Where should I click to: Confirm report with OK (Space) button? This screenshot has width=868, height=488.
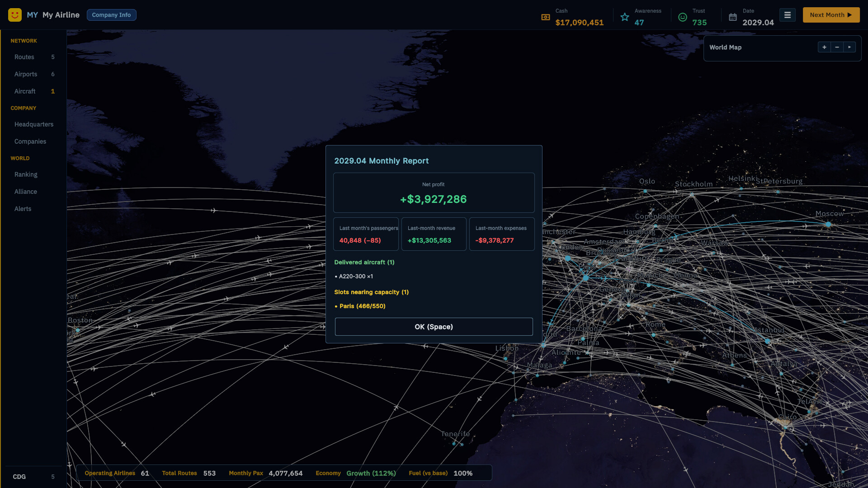tap(434, 327)
